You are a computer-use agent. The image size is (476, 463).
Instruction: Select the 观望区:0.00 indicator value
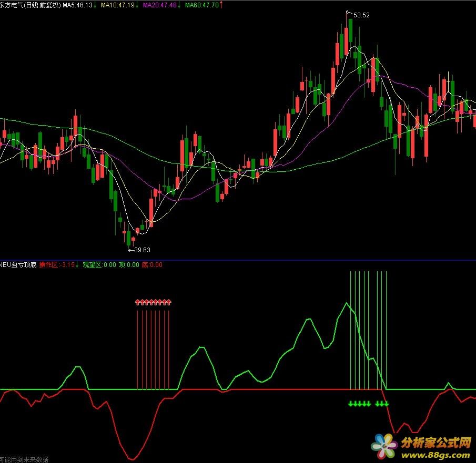99,265
